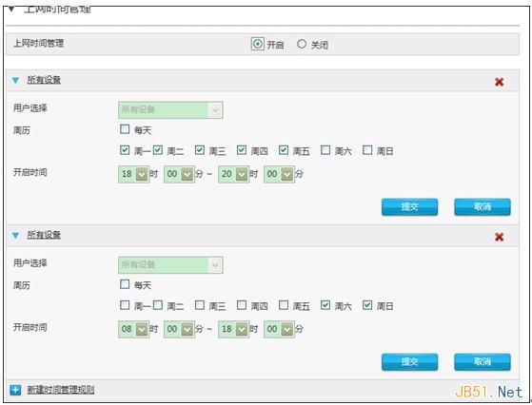Screen dimensions: 532x405
Task: Select the 开启 radio button
Action: pyautogui.click(x=258, y=44)
